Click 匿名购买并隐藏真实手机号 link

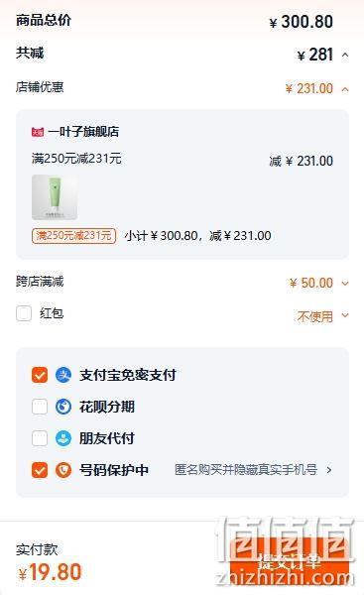point(246,470)
